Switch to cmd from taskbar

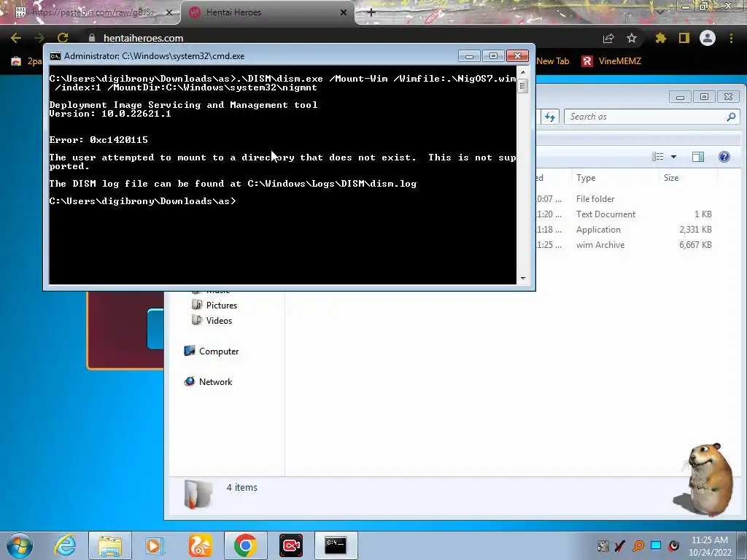point(336,545)
